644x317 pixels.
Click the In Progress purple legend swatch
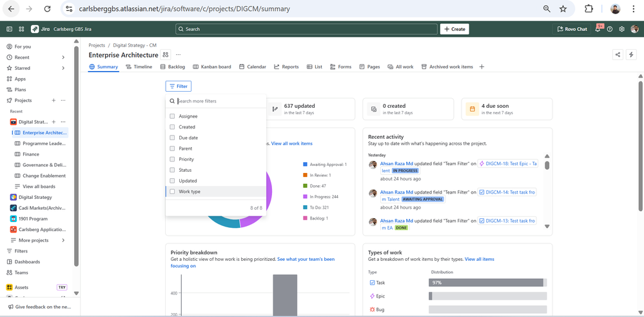tap(305, 196)
